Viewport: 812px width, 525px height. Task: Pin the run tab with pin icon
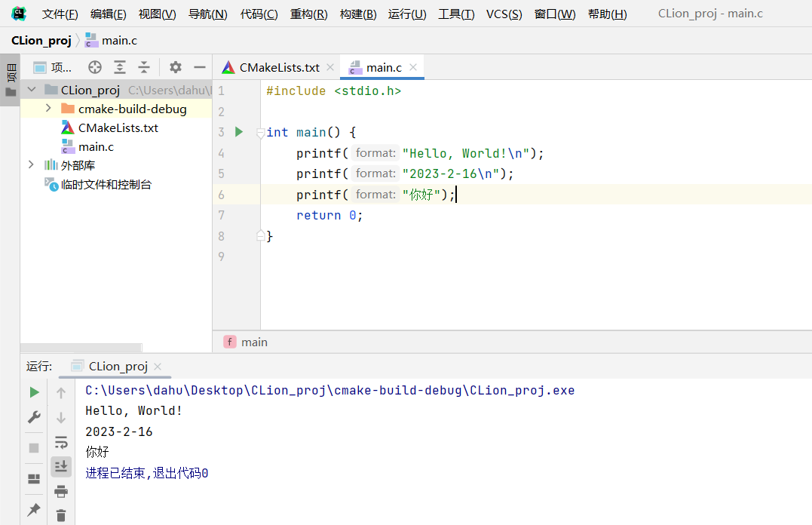[34, 509]
